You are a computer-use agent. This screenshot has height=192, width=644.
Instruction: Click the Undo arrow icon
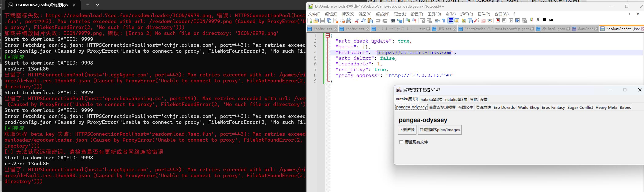378,21
